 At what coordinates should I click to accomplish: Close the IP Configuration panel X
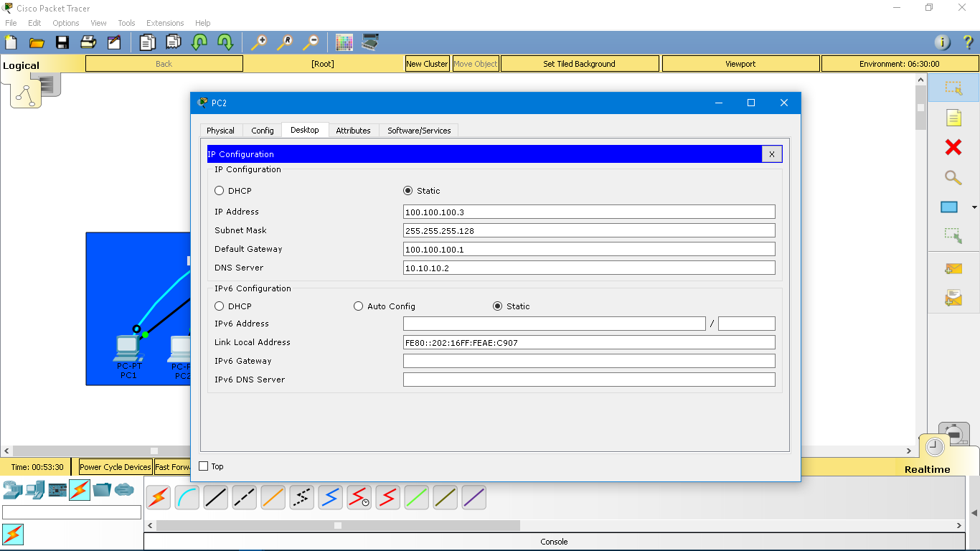[x=772, y=154]
